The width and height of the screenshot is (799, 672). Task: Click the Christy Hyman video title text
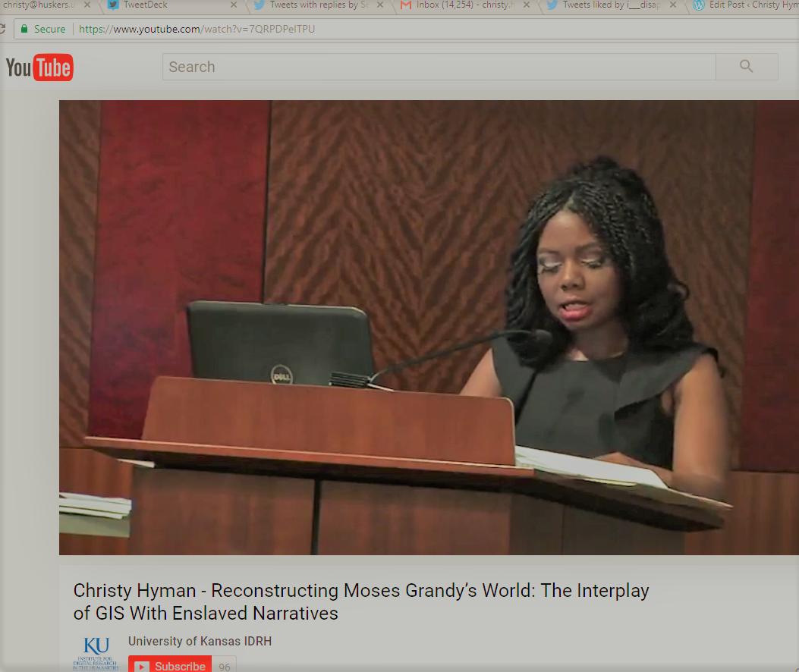[360, 601]
